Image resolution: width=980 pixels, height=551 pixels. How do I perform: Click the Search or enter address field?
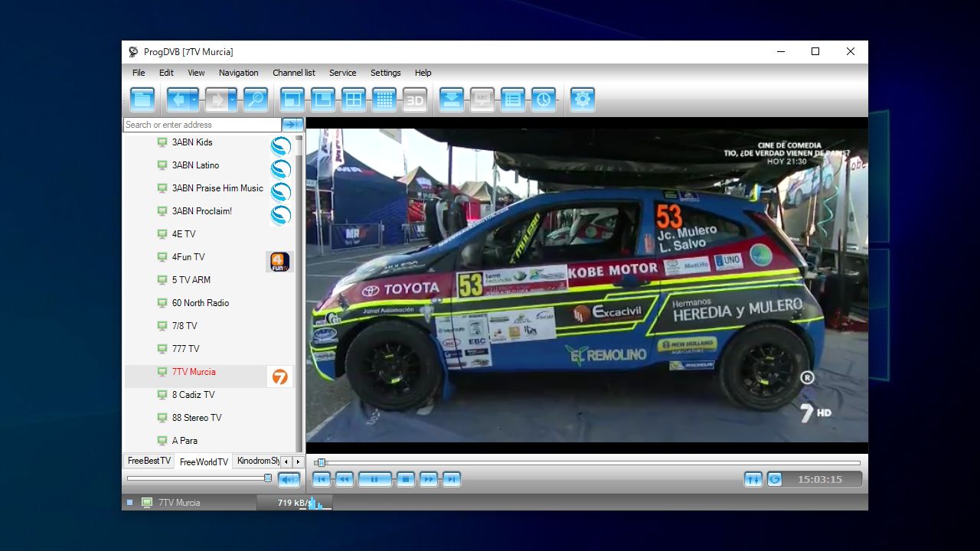pyautogui.click(x=202, y=125)
